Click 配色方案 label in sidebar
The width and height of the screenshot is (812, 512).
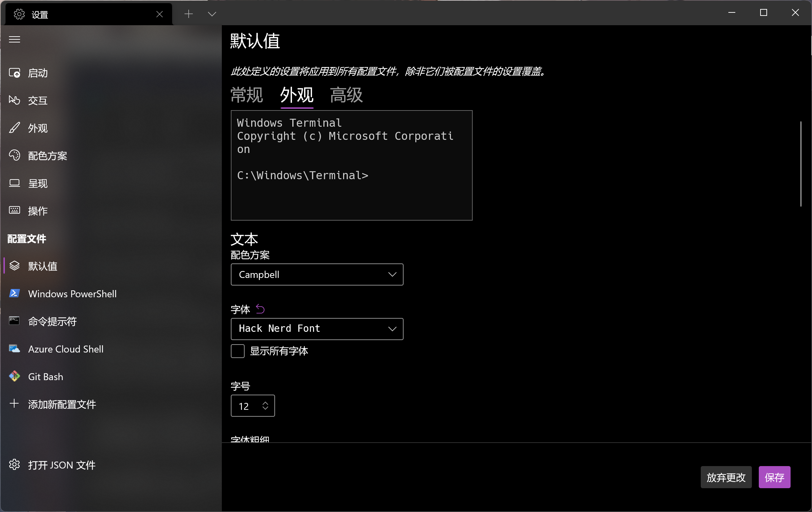(47, 156)
